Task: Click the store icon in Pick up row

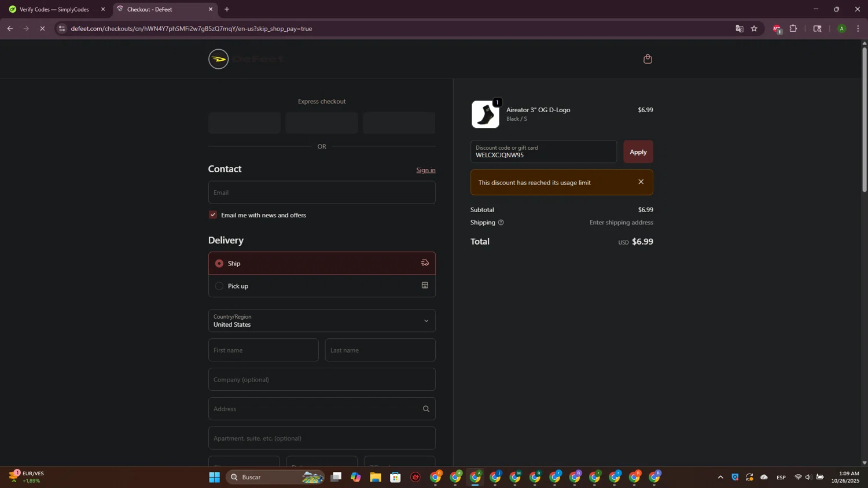Action: pos(425,286)
